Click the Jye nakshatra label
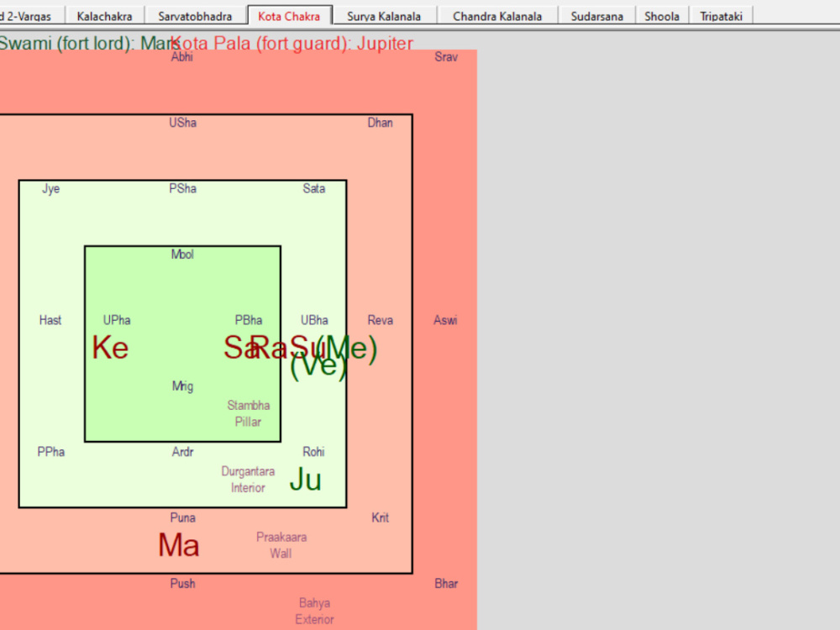Screen dimensions: 840x630 [x=51, y=188]
